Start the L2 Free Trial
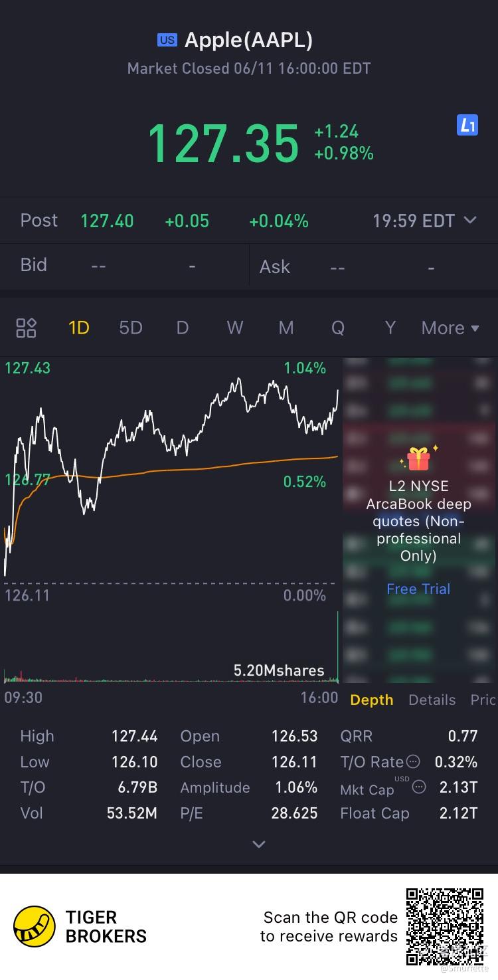 418,589
